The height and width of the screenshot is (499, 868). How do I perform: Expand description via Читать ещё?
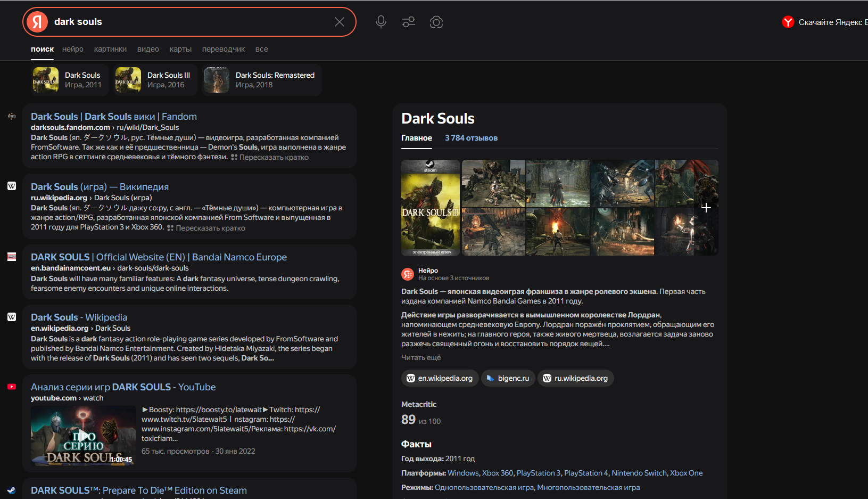tap(421, 357)
